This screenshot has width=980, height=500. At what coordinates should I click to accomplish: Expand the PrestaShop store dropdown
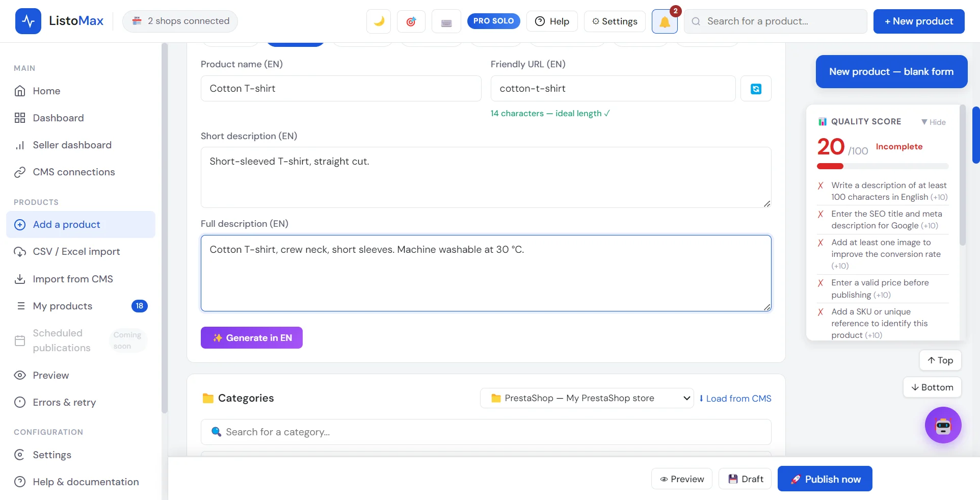[587, 398]
